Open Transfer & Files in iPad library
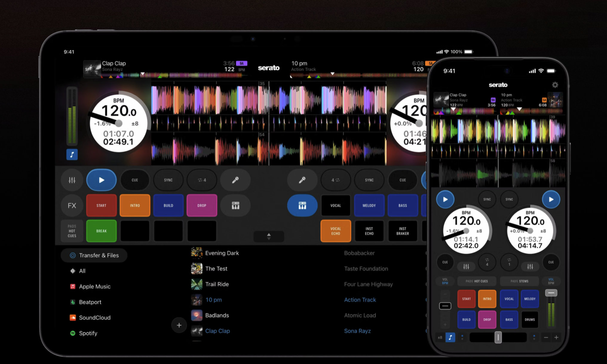The image size is (607, 364). (x=94, y=255)
